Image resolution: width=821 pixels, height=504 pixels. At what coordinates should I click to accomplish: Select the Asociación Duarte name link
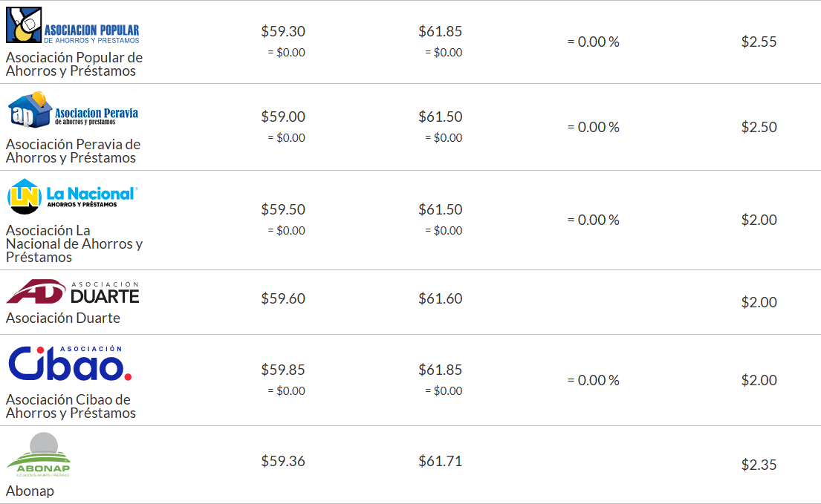click(x=63, y=318)
